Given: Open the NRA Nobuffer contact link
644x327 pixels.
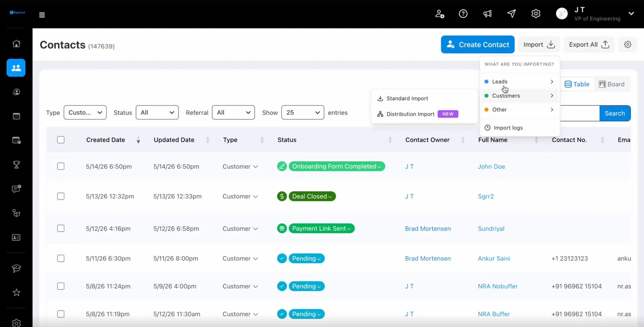Looking at the screenshot, I should point(498,286).
